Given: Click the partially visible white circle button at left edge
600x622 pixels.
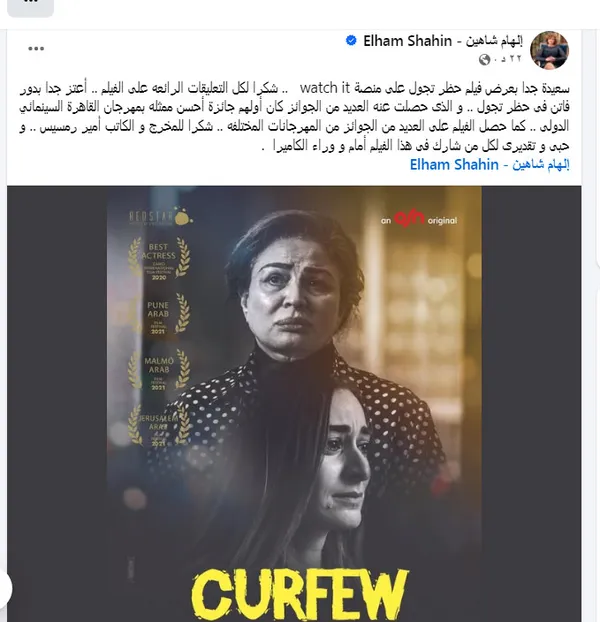Looking at the screenshot, I should tap(5, 588).
